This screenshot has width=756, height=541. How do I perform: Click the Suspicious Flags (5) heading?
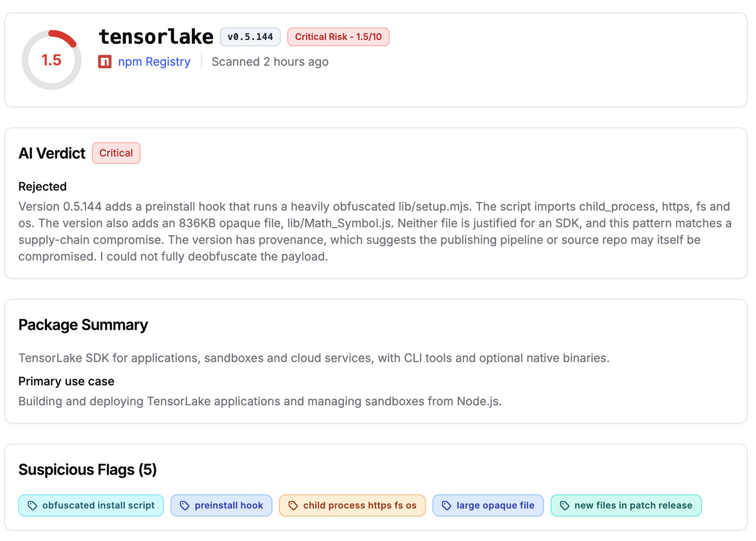pyautogui.click(x=87, y=470)
